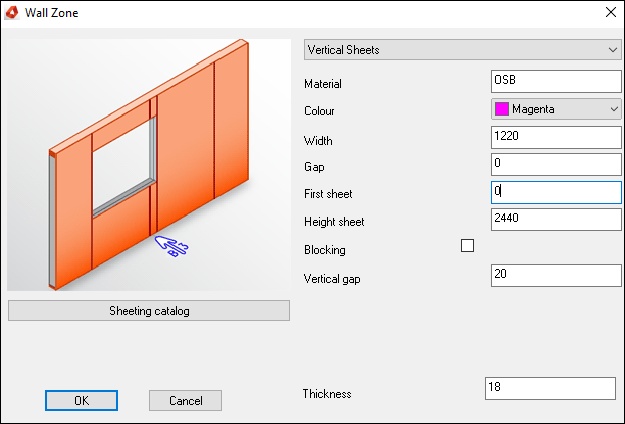625x424 pixels.
Task: Click the Height sheet label
Action: [x=334, y=222]
